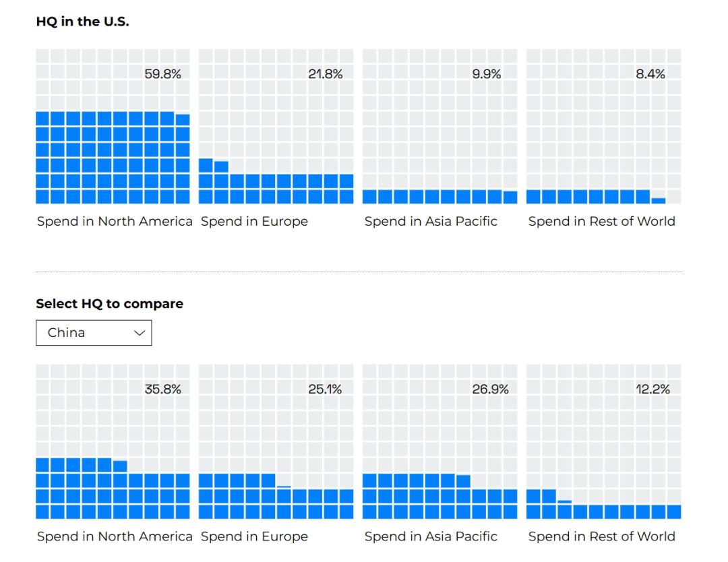Click the blue waffle grid for China Rest of World
Viewport: 728px width, 562px height.
pos(603,505)
